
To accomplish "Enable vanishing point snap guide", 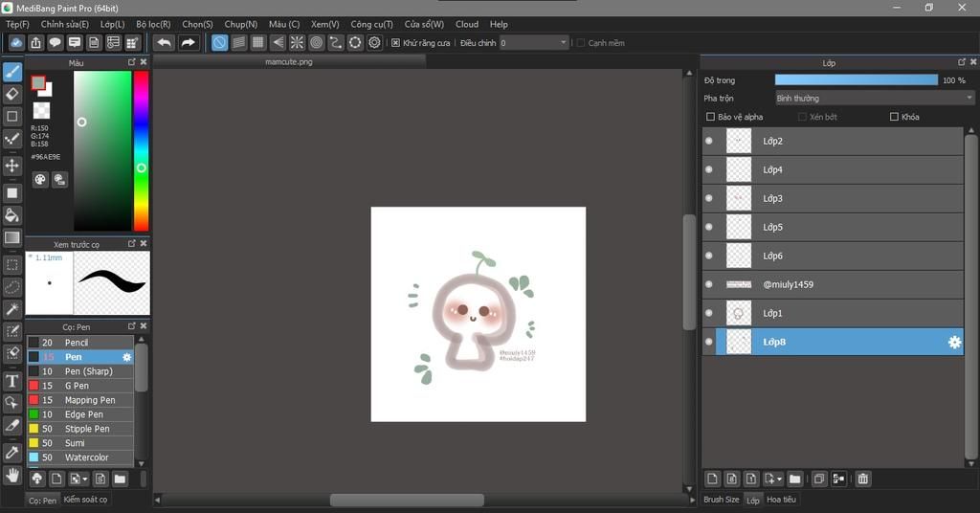I will (x=278, y=42).
